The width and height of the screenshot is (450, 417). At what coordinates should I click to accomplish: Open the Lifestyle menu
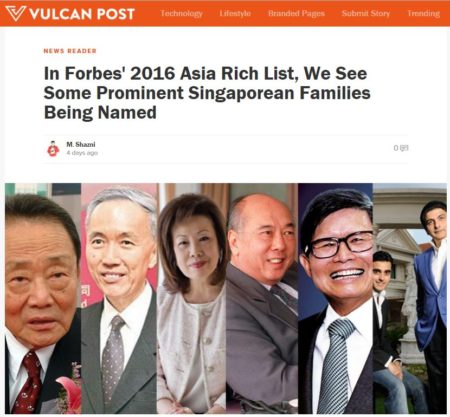tap(235, 13)
